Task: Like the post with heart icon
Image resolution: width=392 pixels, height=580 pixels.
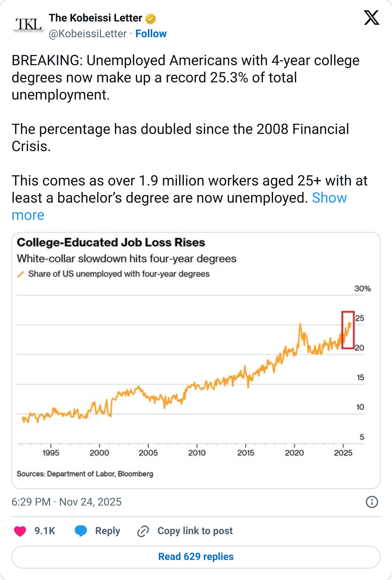Action: click(x=20, y=531)
